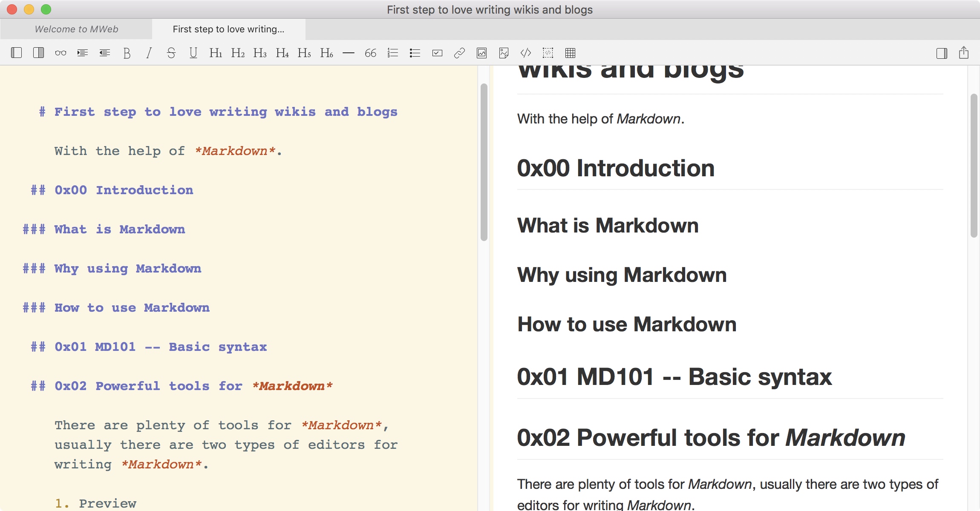980x511 pixels.
Task: Click the window title 'First step to love writing wikis and blogs'
Action: (490, 9)
